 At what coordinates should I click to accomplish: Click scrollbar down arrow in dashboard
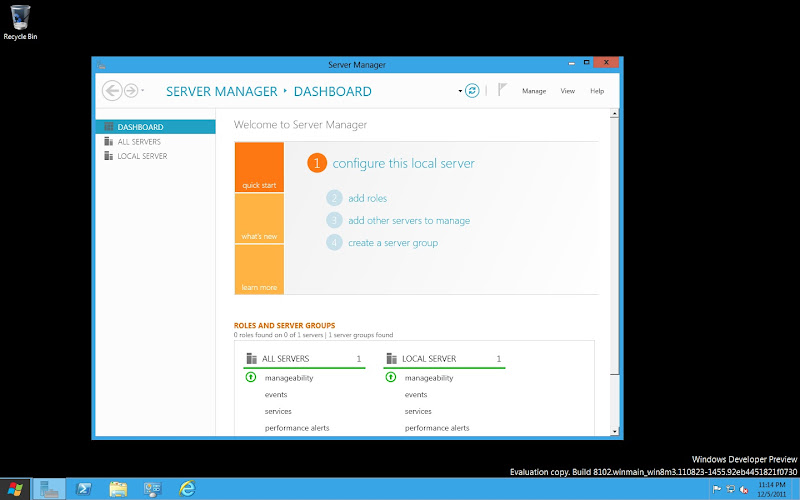pos(614,431)
